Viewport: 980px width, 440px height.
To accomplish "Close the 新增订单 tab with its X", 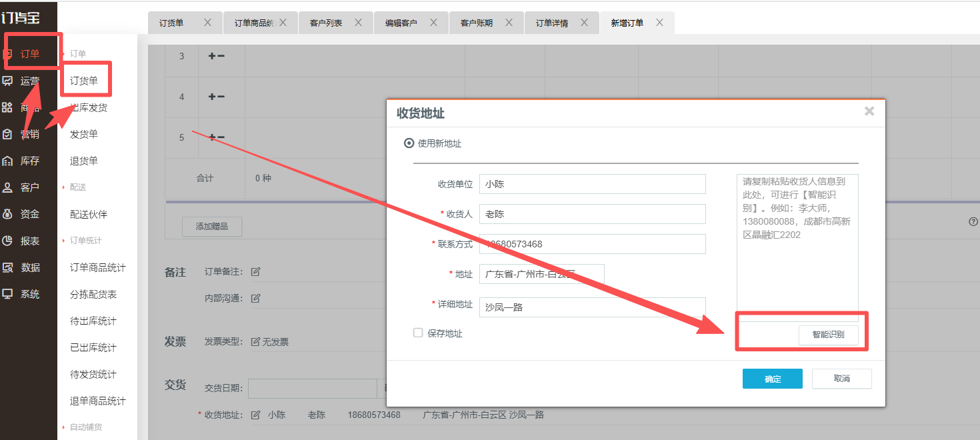I will (659, 22).
